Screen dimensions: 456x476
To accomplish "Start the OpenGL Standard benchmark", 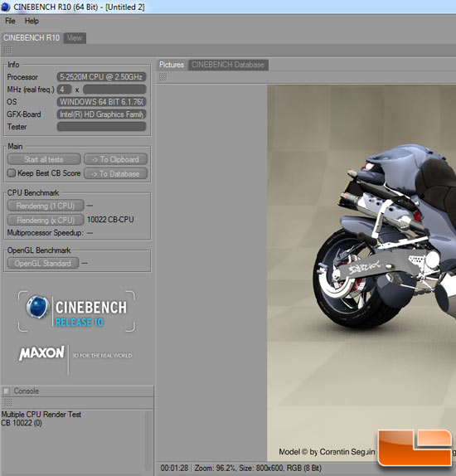I will (43, 263).
